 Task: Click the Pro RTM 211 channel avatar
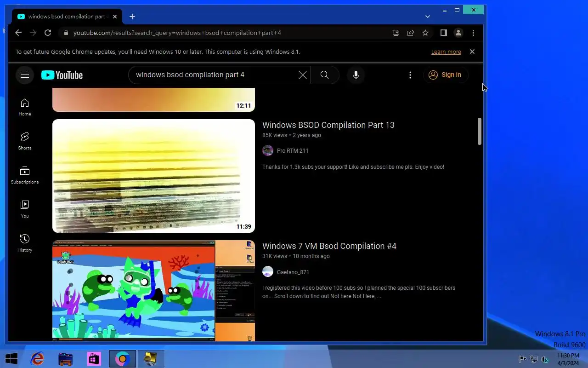pos(268,150)
